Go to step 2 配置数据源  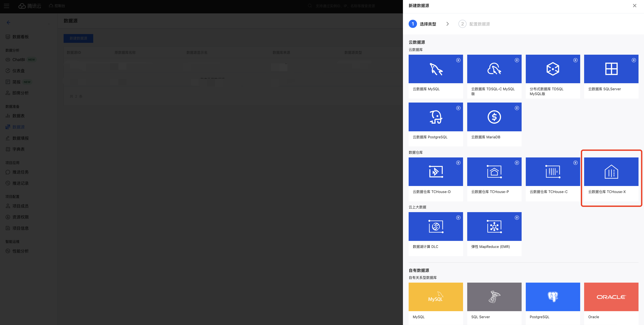pos(474,24)
